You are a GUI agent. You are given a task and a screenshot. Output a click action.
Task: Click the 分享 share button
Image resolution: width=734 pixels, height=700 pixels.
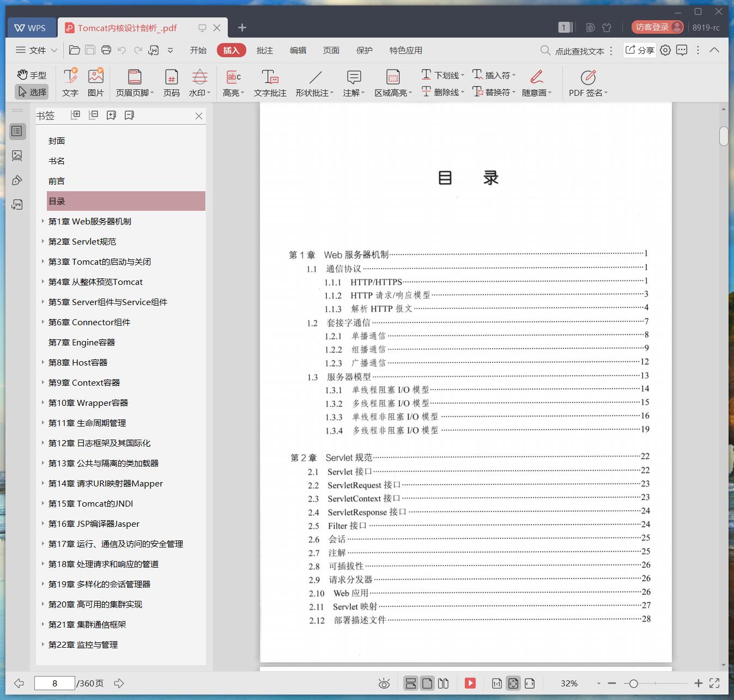pyautogui.click(x=640, y=50)
